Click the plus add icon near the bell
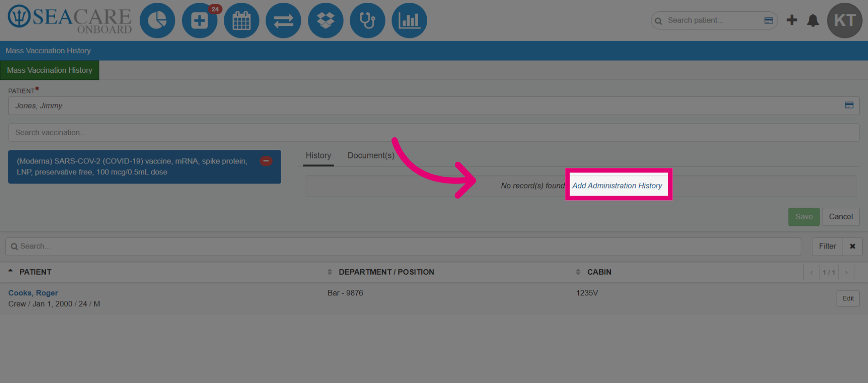 pyautogui.click(x=792, y=20)
